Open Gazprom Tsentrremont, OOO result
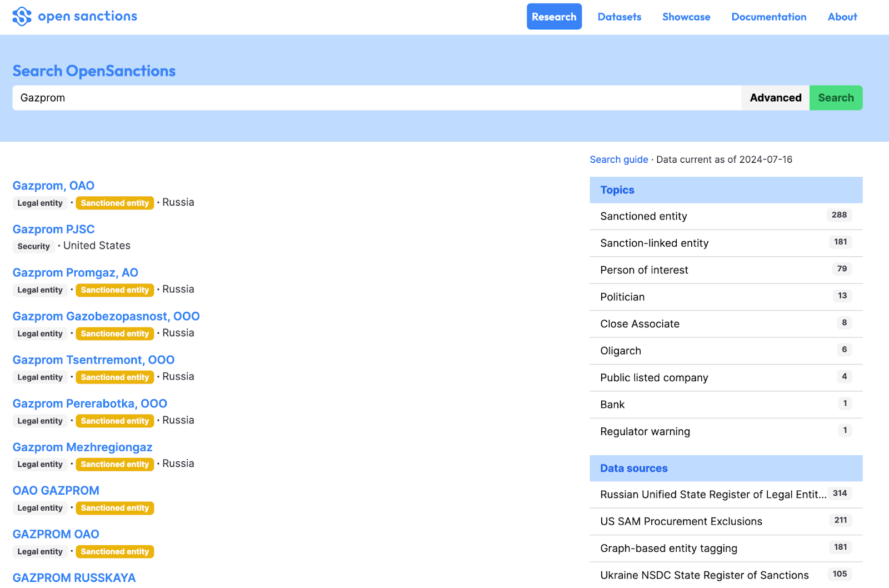This screenshot has height=588, width=889. pyautogui.click(x=93, y=360)
